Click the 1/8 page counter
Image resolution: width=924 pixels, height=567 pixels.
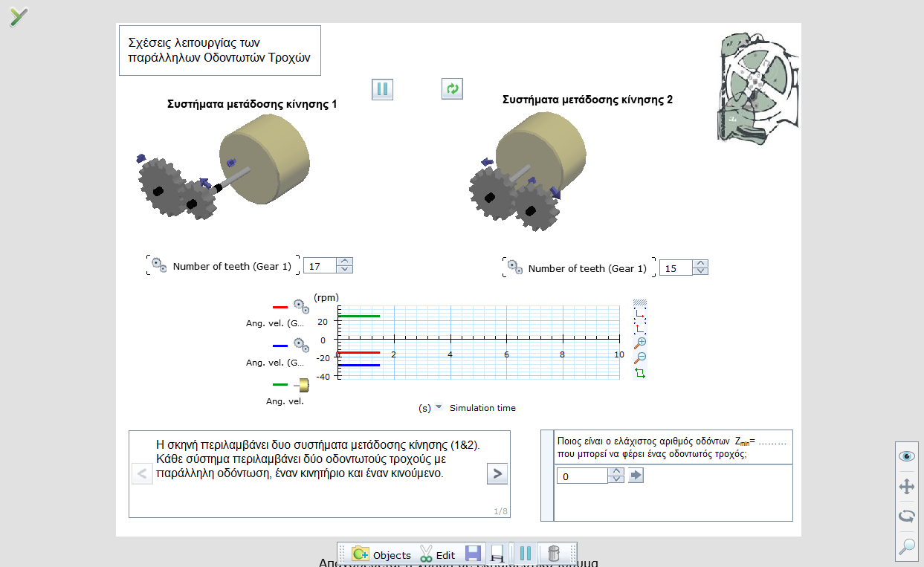point(500,511)
